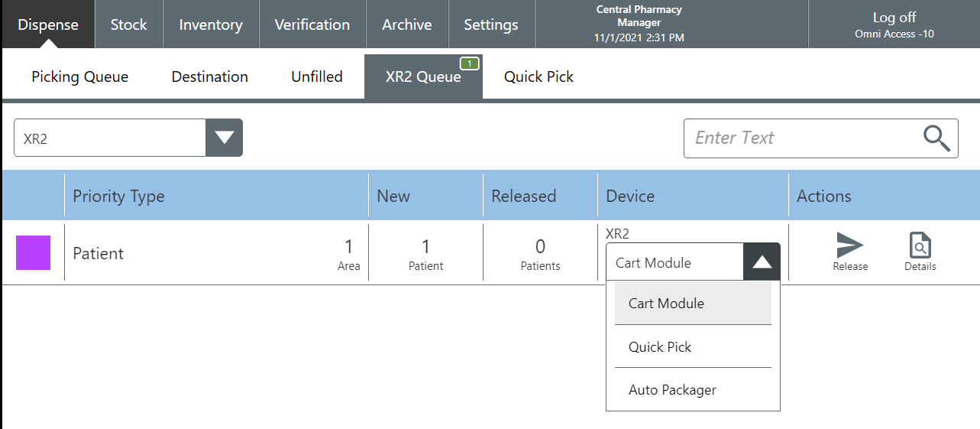Click the XR2 label above device dropdown
The image size is (980, 429).
617,234
